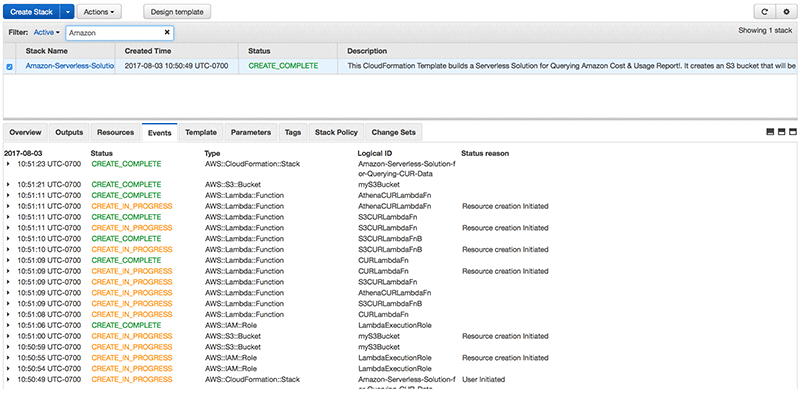Expand the 10:50:49 User Initiated event
The width and height of the screenshot is (800, 393).
pyautogui.click(x=8, y=380)
